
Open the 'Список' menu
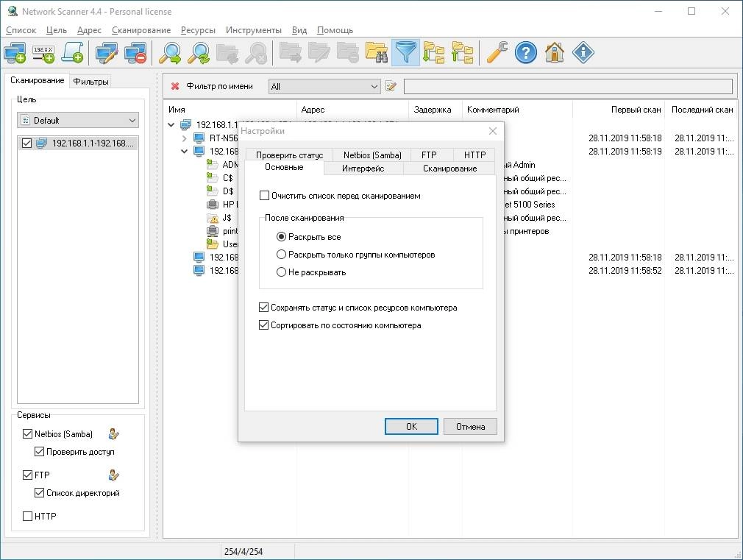(x=21, y=30)
